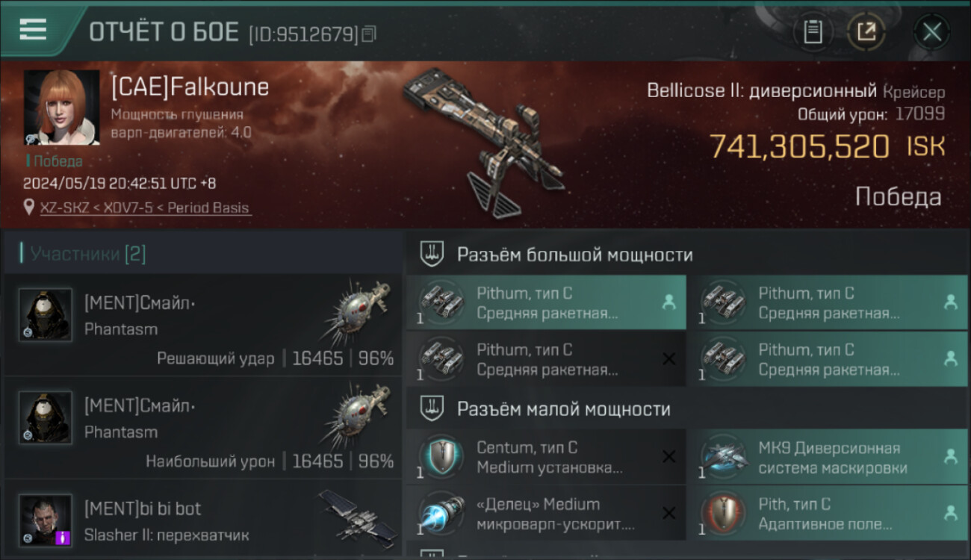Image resolution: width=971 pixels, height=560 pixels.
Task: Toggle the person marker on Pith Адаптивное поле
Action: click(950, 514)
